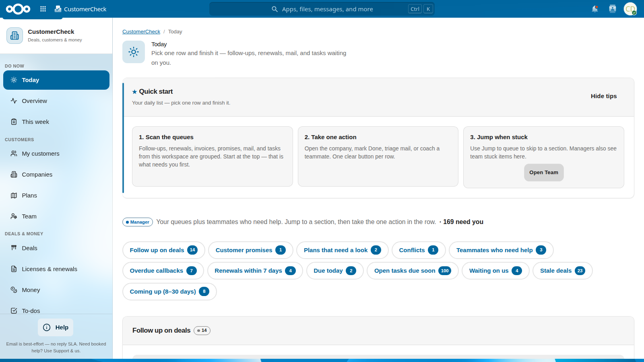
Task: Click the Help info circle icon
Action: pos(47,327)
